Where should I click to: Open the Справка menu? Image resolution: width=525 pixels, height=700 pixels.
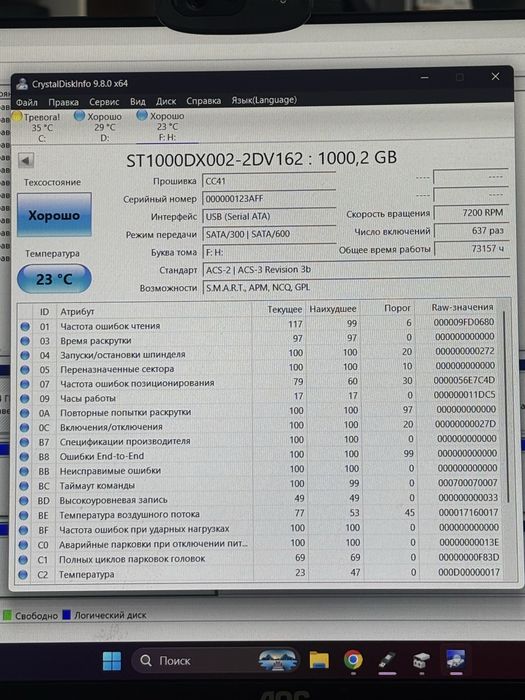tap(204, 101)
